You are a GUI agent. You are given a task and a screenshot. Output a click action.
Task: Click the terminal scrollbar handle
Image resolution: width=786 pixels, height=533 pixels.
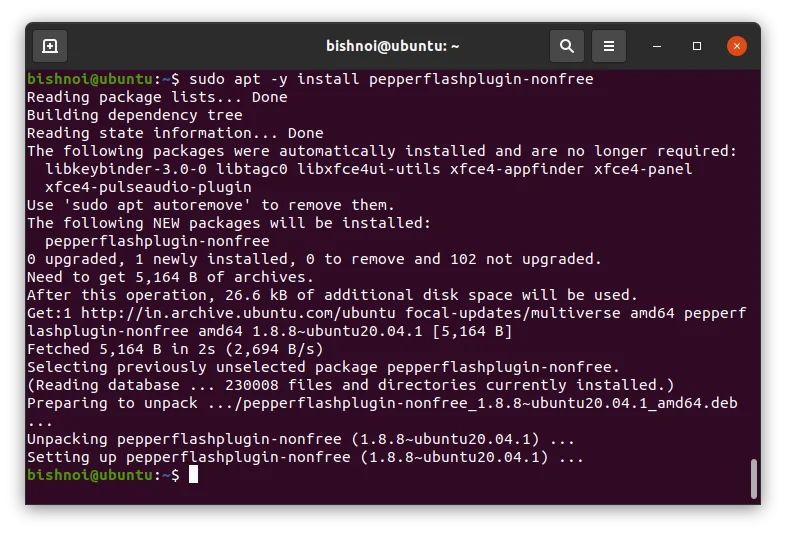753,478
